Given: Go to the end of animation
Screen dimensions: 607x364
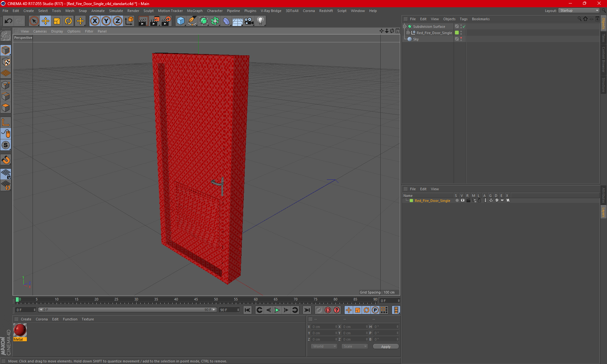Looking at the screenshot, I should click(307, 310).
